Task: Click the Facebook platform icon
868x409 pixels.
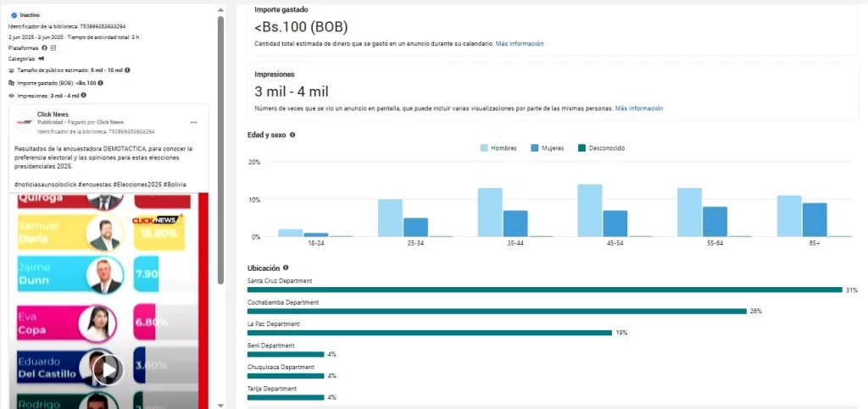Action: coord(44,48)
